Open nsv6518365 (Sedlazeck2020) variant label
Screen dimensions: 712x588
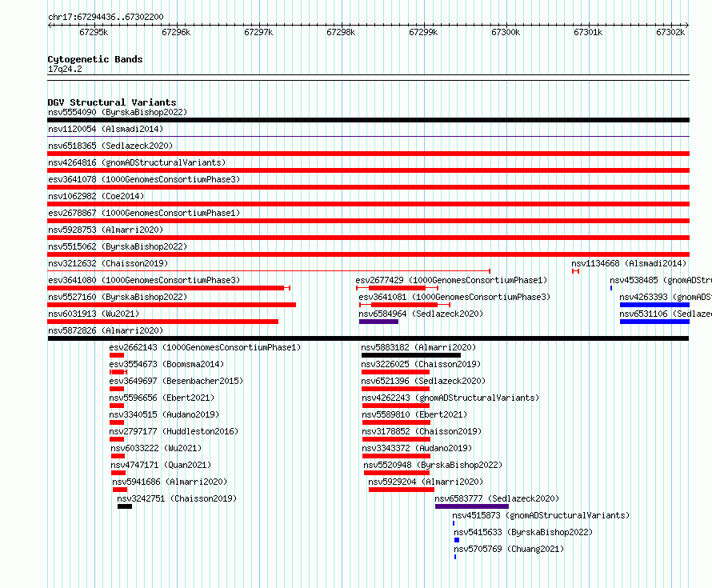point(110,146)
